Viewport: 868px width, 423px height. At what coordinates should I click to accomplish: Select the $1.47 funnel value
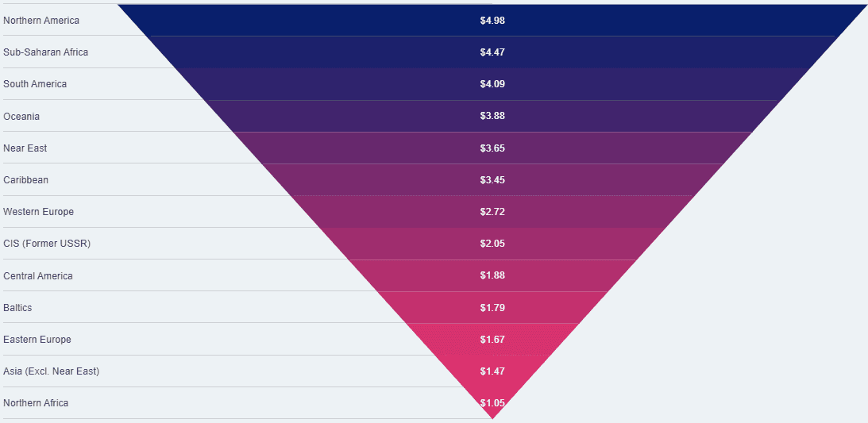coord(492,371)
